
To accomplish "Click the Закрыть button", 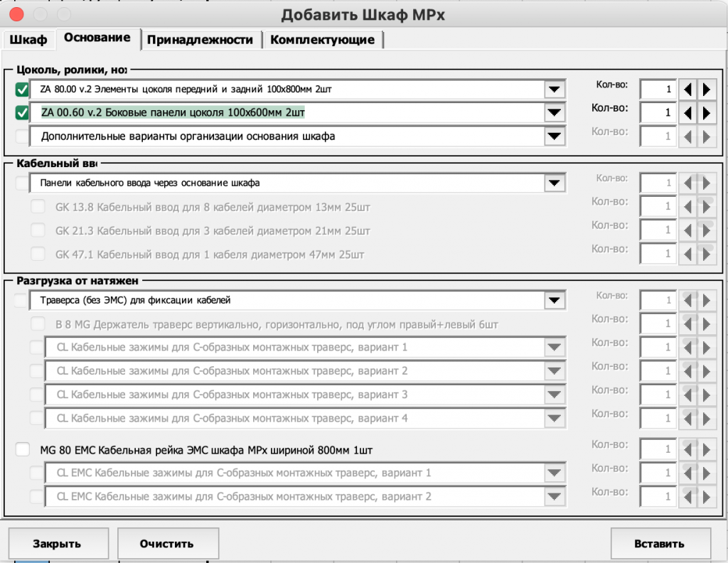I will tap(57, 544).
